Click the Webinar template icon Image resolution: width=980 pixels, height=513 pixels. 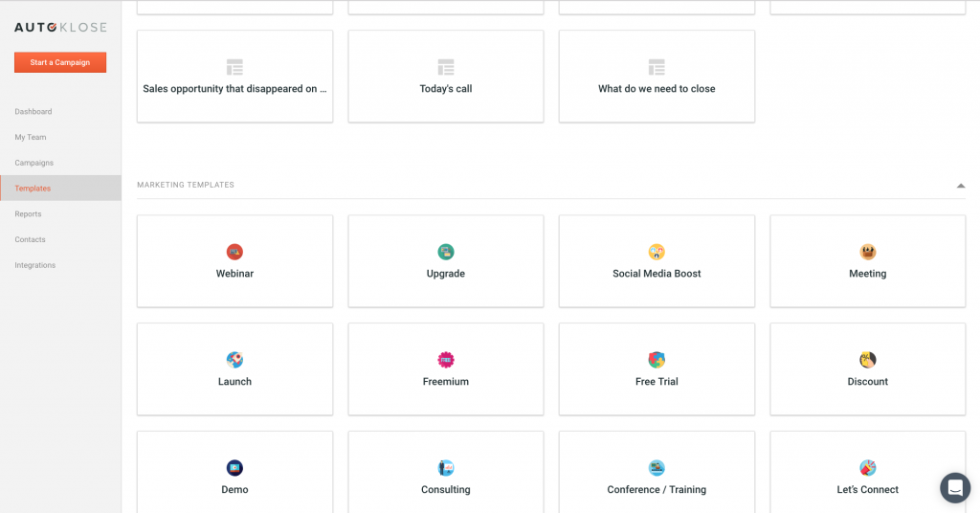234,252
